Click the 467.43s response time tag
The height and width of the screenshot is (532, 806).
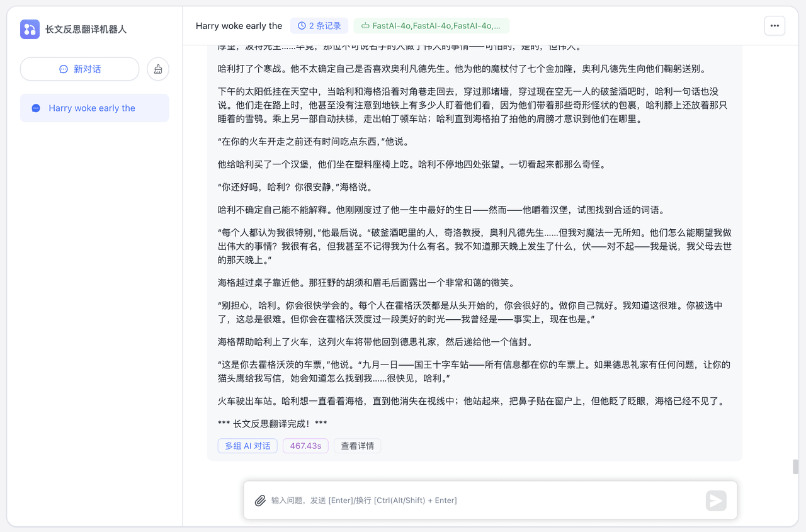pos(305,446)
